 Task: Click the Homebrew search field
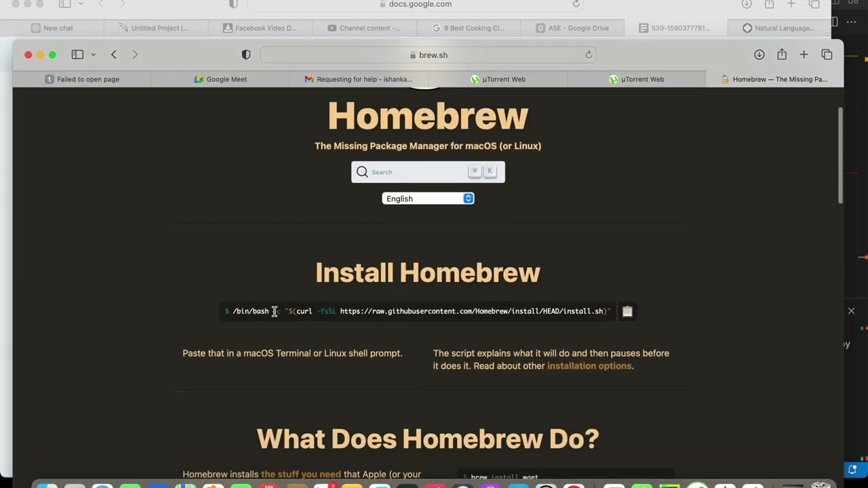[428, 172]
